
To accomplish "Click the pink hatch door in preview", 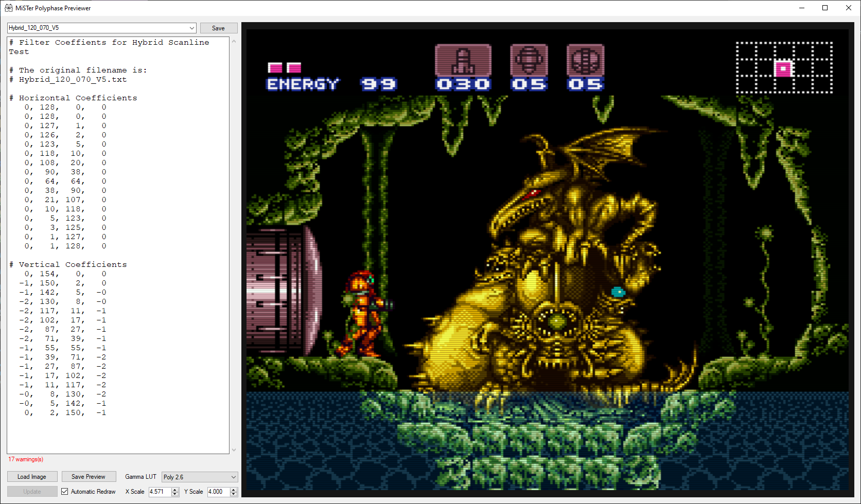I will [x=285, y=291].
